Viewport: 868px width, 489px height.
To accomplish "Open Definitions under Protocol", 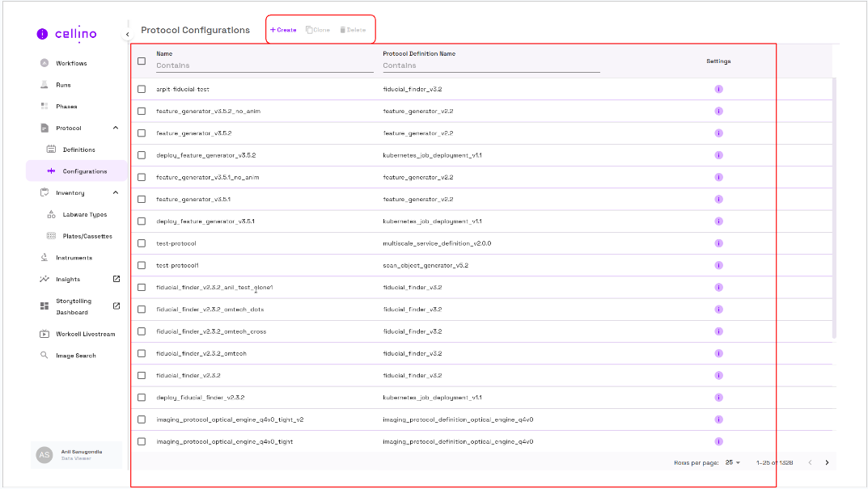I will pos(78,150).
